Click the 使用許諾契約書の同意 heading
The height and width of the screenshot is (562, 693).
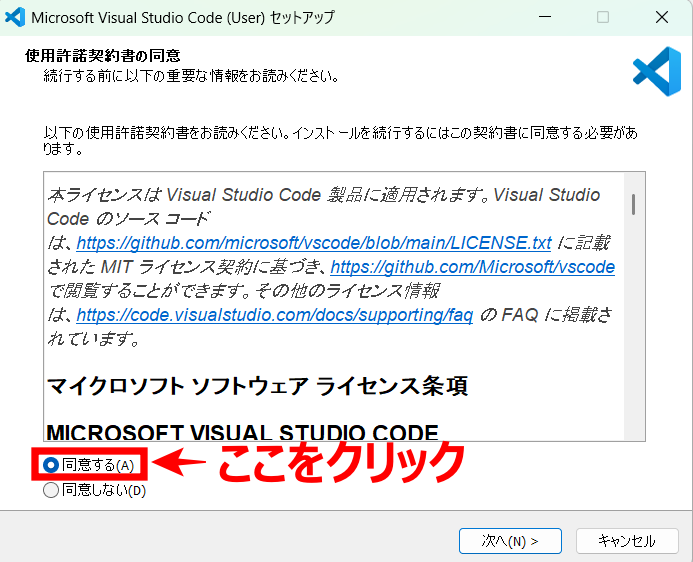pos(103,56)
